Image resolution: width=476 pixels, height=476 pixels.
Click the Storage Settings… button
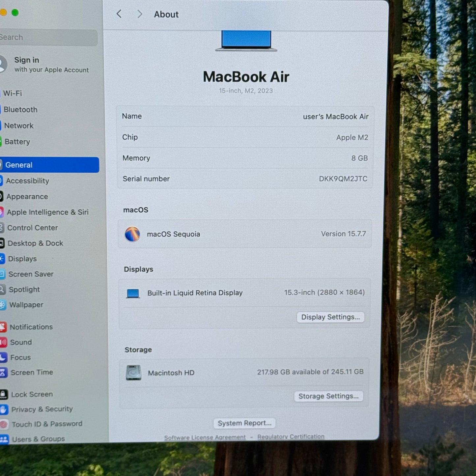pyautogui.click(x=328, y=396)
